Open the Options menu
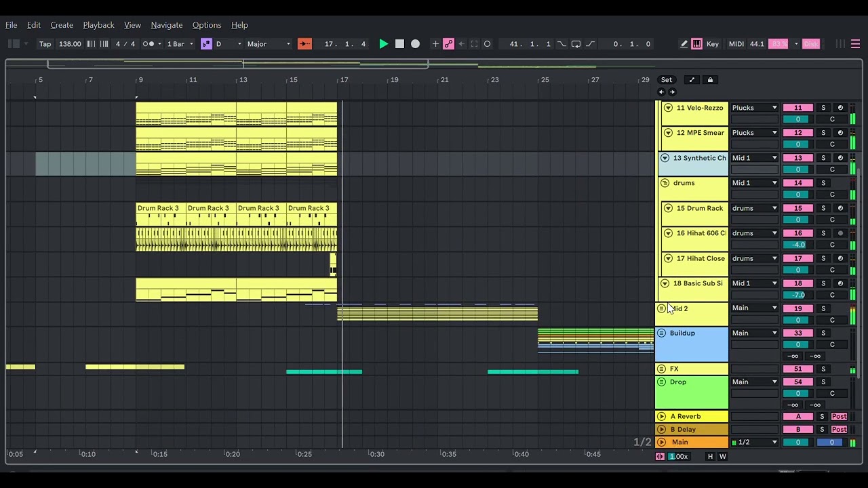868x488 pixels. click(207, 25)
